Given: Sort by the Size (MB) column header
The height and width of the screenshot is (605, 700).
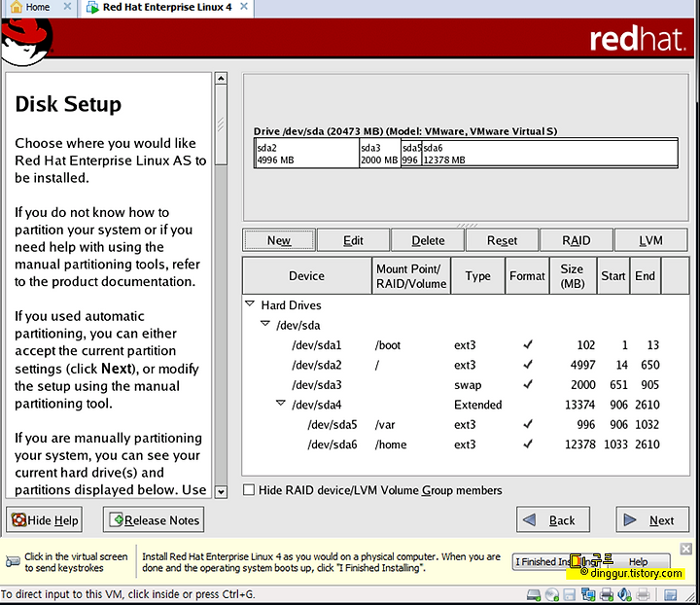Looking at the screenshot, I should coord(573,275).
